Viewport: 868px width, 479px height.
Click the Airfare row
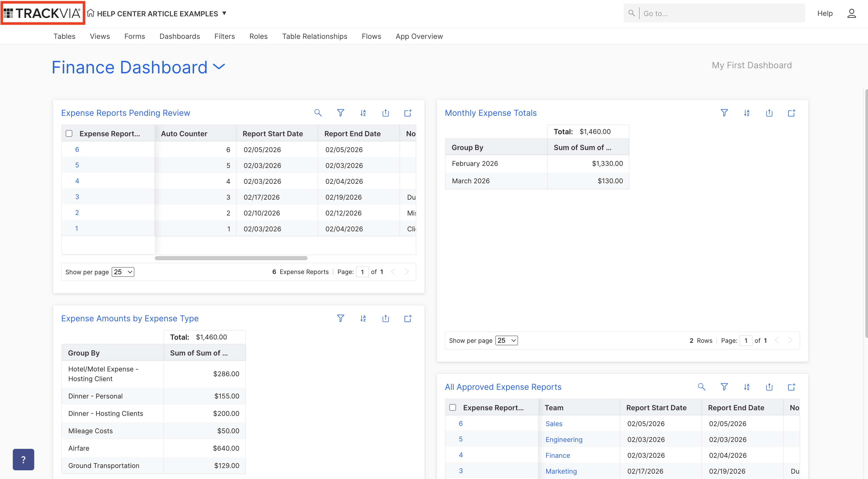[153, 448]
